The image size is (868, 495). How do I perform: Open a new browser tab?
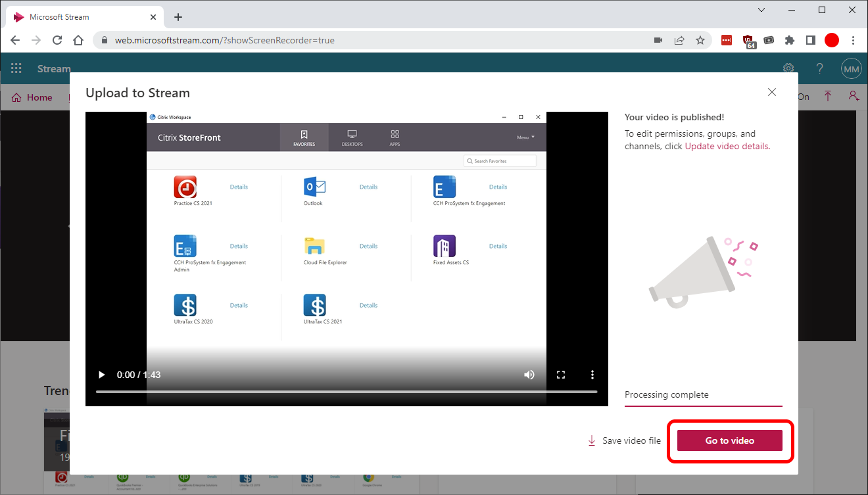pos(178,17)
